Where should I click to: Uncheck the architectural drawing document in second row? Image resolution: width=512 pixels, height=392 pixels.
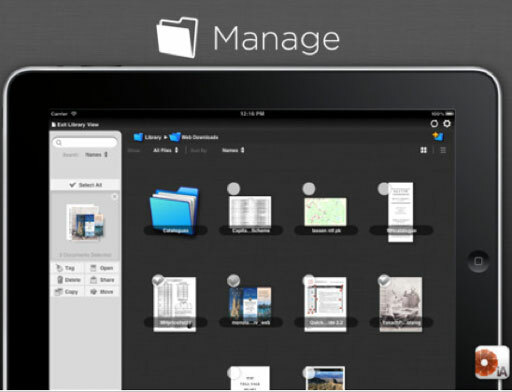point(158,281)
